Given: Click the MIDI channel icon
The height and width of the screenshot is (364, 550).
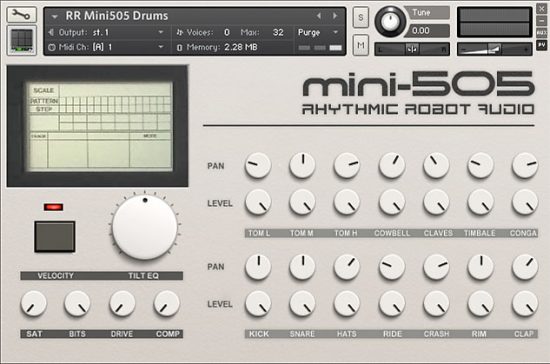Looking at the screenshot, I should pyautogui.click(x=52, y=47).
